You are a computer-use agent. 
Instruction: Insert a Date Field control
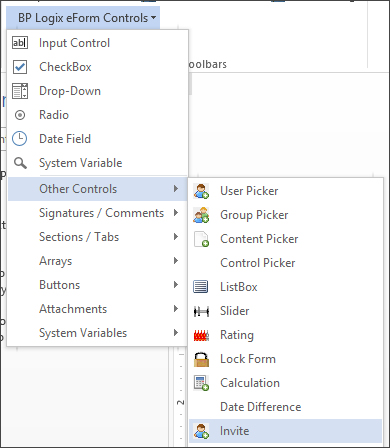click(x=97, y=139)
